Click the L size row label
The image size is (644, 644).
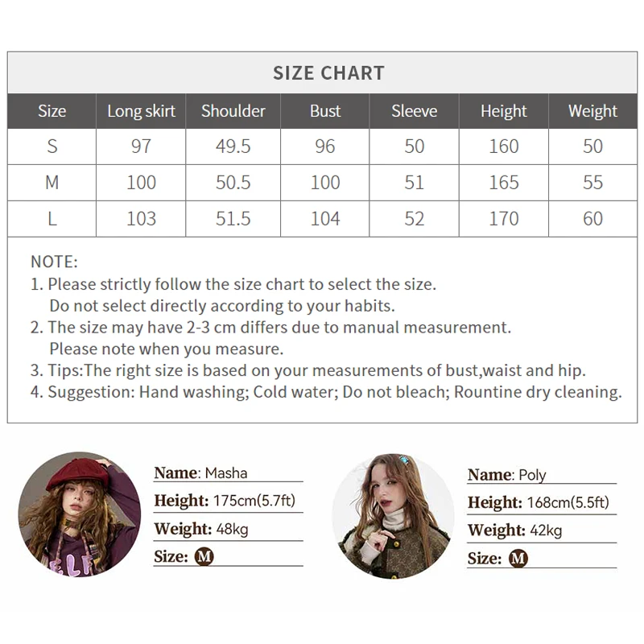point(52,219)
